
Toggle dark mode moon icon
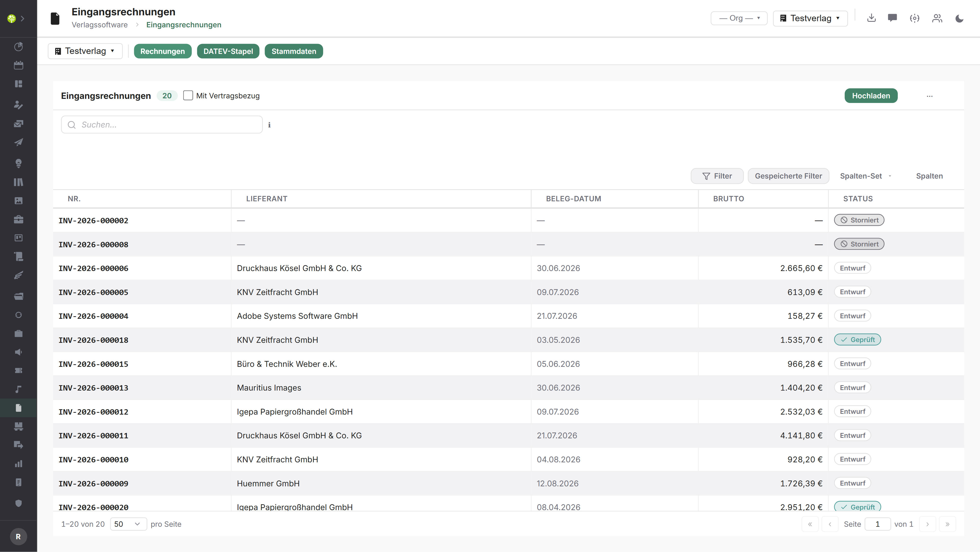point(959,18)
